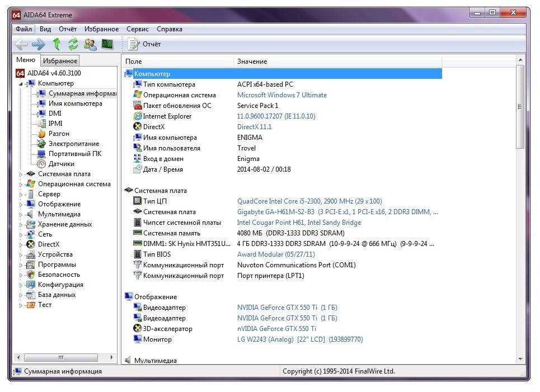Generate report with the Отчёт toolbar button
This screenshot has width=540, height=392.
click(144, 44)
